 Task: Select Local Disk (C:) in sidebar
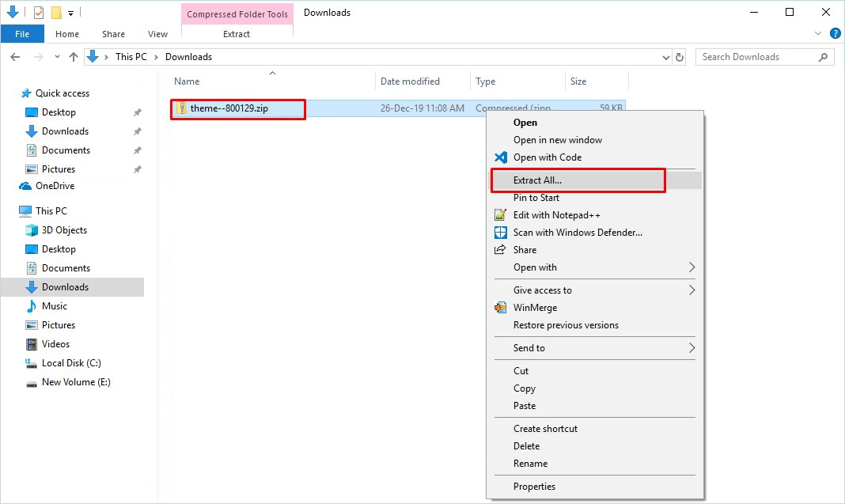(71, 363)
